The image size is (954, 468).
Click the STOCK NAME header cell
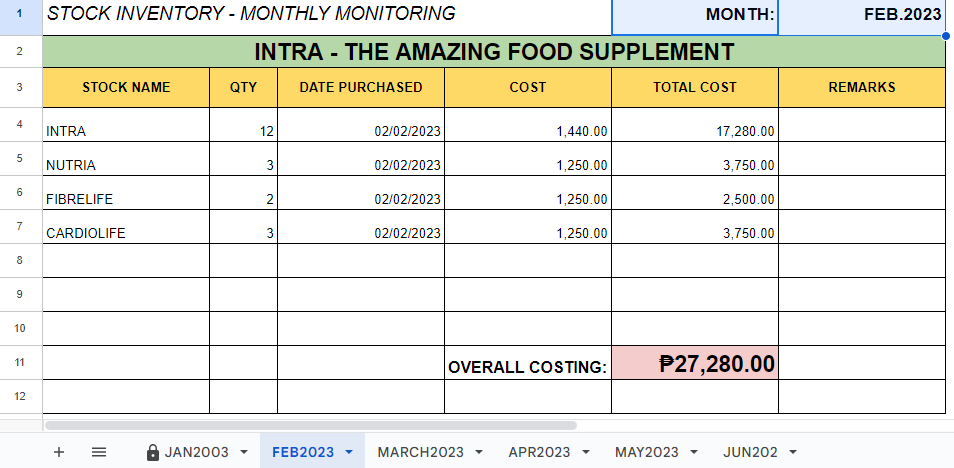pos(126,87)
